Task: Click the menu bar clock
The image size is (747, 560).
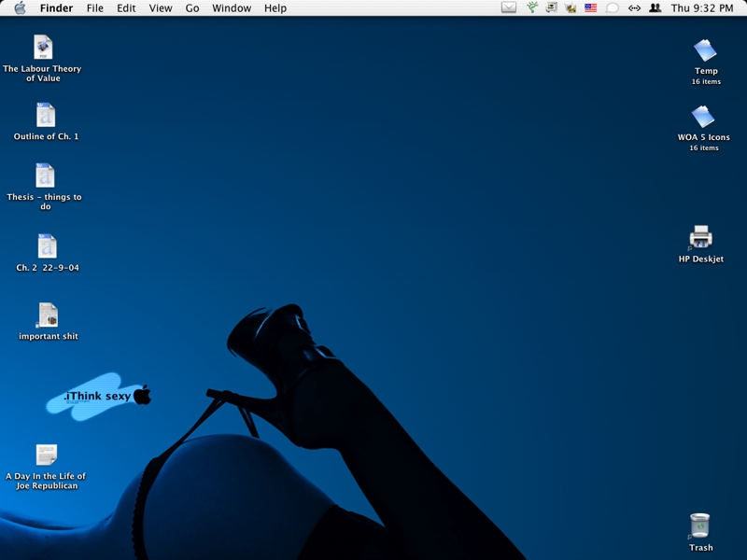Action: coord(700,8)
